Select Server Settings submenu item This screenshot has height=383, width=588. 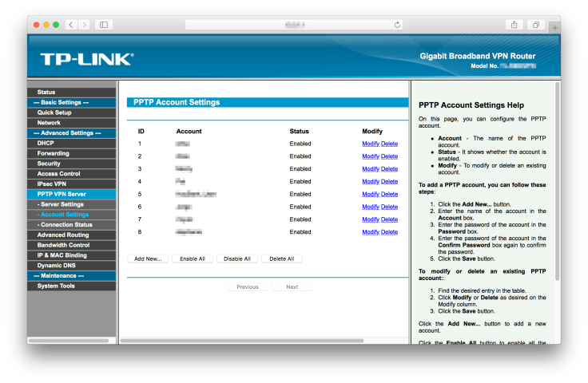point(61,204)
